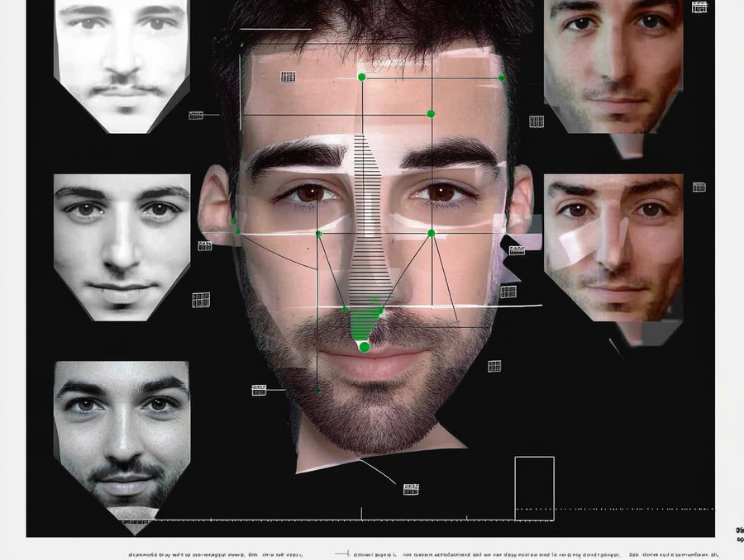Click the label icon below the neck

click(411, 489)
